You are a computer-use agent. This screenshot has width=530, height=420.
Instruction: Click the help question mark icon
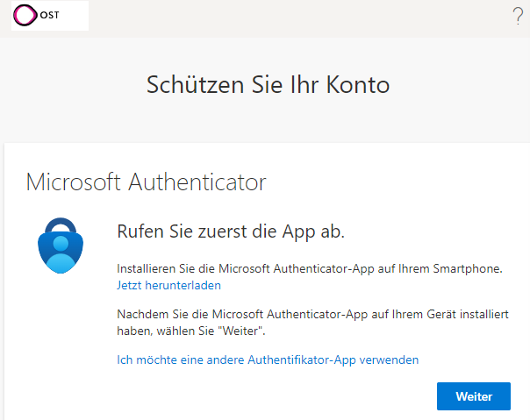coord(518,16)
